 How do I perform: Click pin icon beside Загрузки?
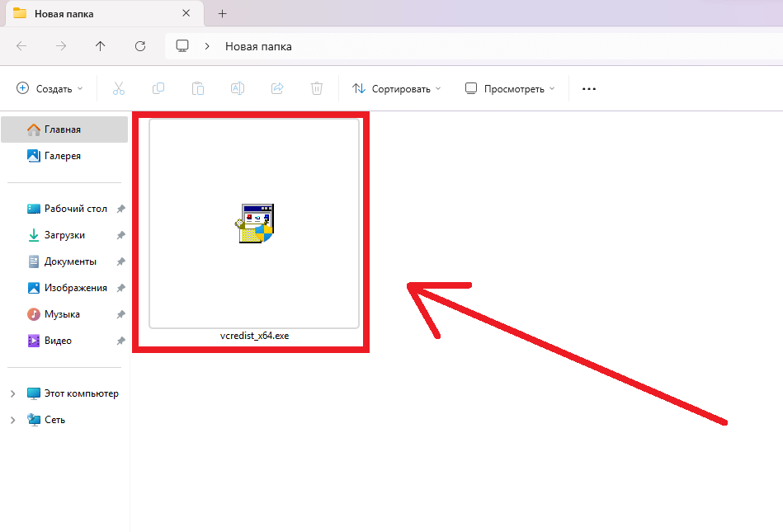120,235
